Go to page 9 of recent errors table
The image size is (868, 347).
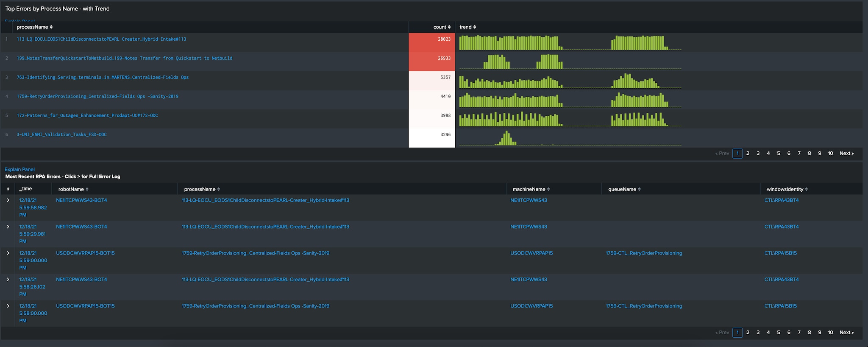tap(820, 333)
